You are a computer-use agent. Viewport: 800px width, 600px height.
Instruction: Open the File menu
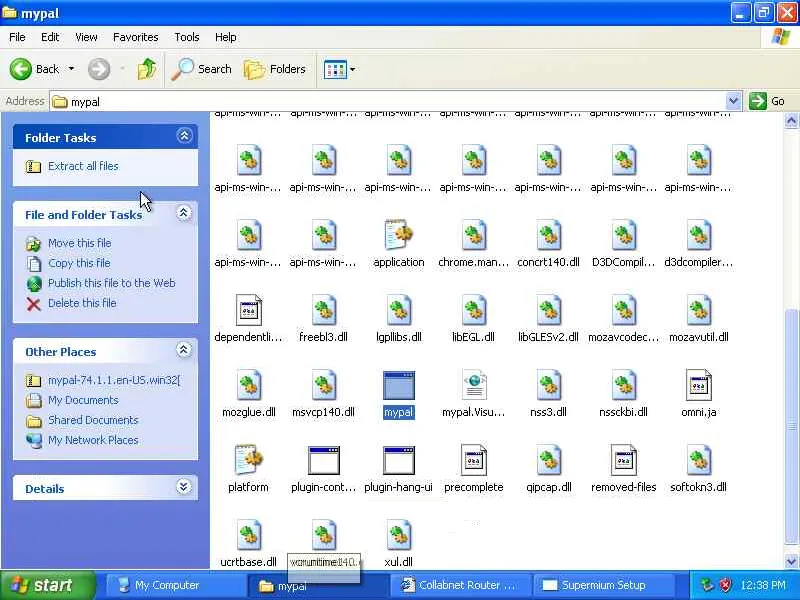[17, 37]
